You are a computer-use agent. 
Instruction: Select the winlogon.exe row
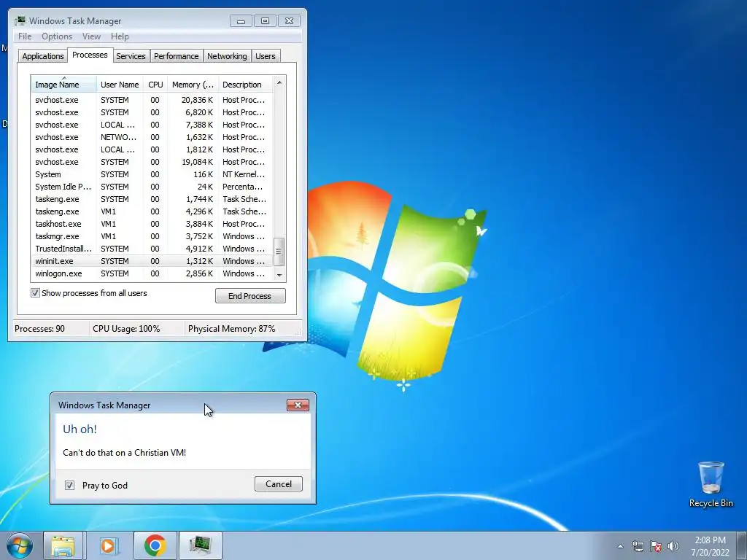click(152, 273)
